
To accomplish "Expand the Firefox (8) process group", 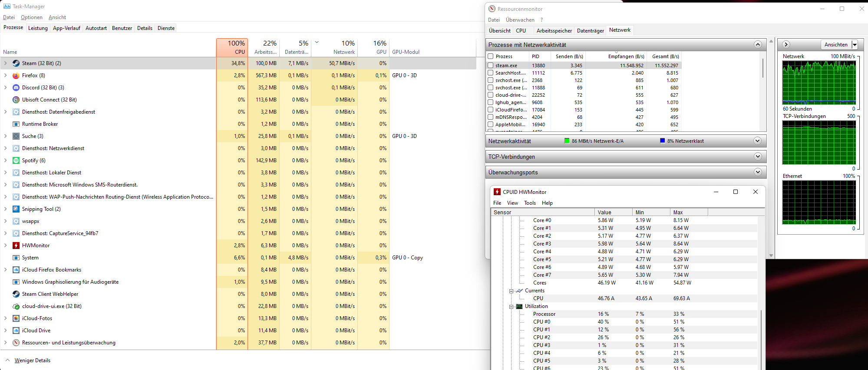I will pos(6,75).
